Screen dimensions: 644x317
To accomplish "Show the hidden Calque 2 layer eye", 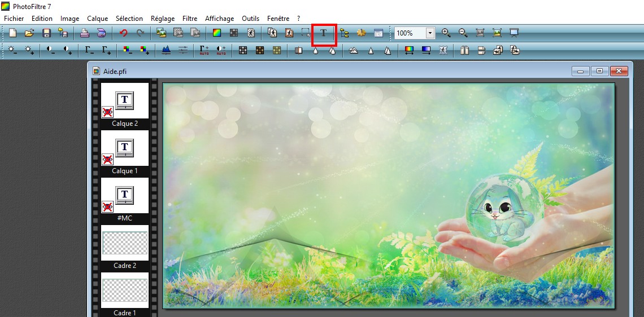I will tap(108, 112).
